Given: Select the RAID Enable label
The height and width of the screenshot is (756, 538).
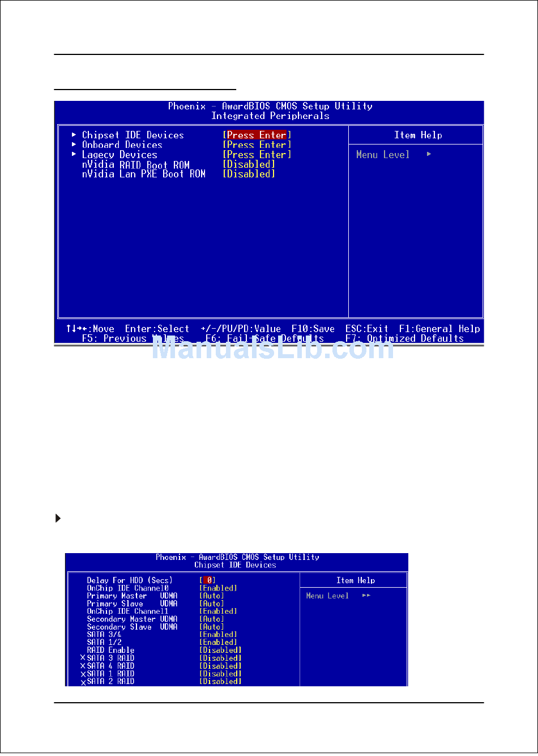Looking at the screenshot, I should [x=110, y=650].
